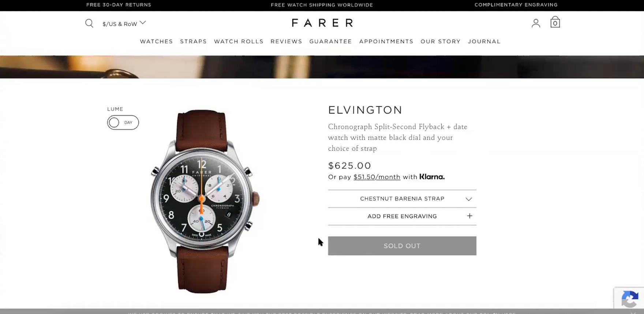Screen dimensions: 644x314
Task: Open the Reviews page
Action: click(x=286, y=41)
